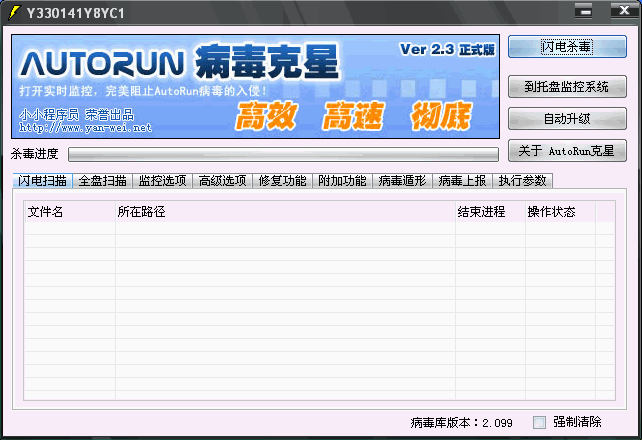Viewport: 642px width, 440px height.
Task: Click 自动升级 to update
Action: [567, 119]
